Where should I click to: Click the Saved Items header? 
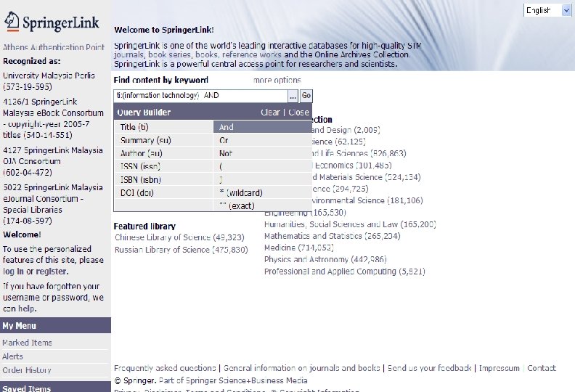click(55, 386)
